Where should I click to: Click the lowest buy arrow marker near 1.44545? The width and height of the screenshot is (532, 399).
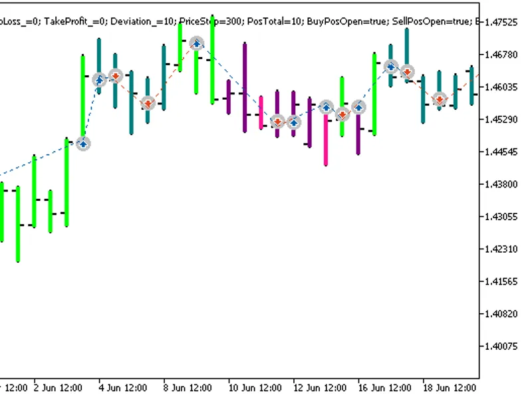pos(83,144)
